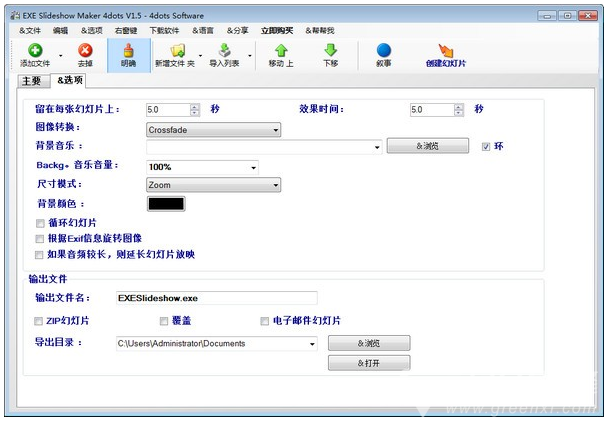Click the 创建幻灯片 create slideshow icon
Image resolution: width=607 pixels, height=422 pixels.
click(x=446, y=51)
